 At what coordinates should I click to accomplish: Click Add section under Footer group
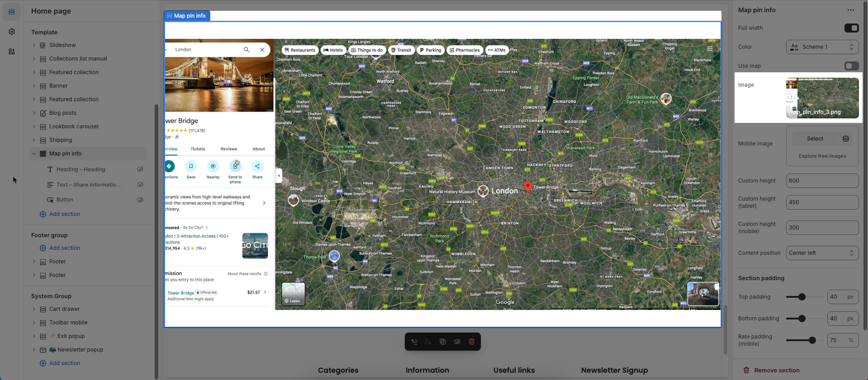[x=60, y=248]
